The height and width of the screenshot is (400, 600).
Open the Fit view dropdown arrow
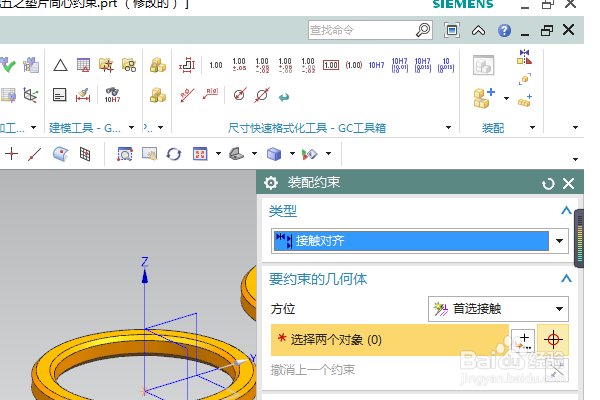click(218, 153)
